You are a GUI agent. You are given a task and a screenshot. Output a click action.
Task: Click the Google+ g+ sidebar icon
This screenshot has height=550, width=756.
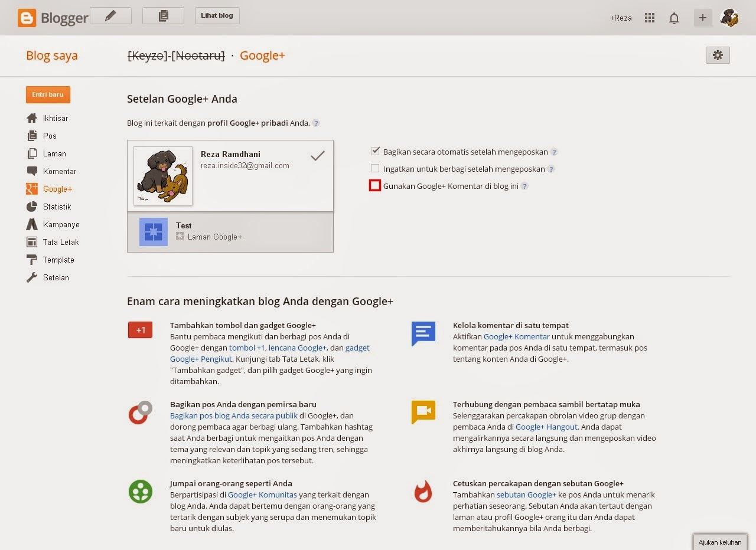tap(32, 189)
